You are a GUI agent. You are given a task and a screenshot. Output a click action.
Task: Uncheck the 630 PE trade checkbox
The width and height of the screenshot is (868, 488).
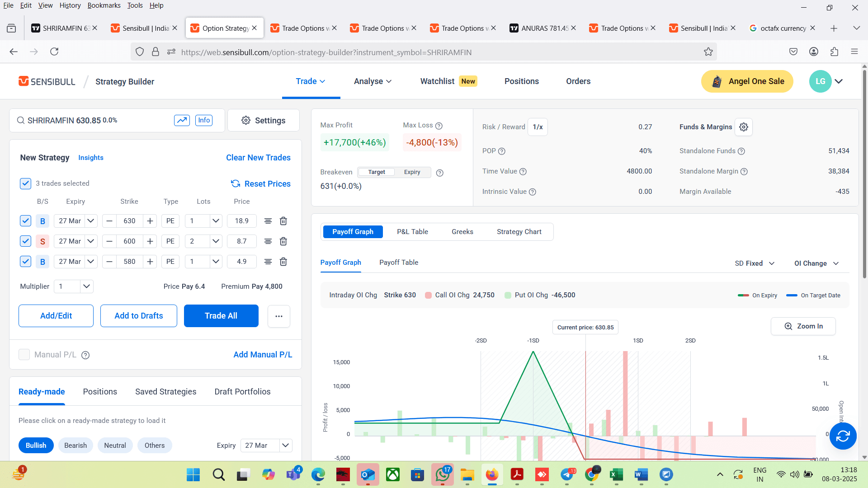click(25, 221)
